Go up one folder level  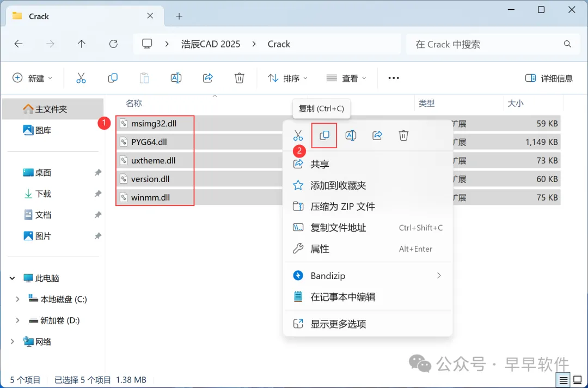tap(81, 44)
